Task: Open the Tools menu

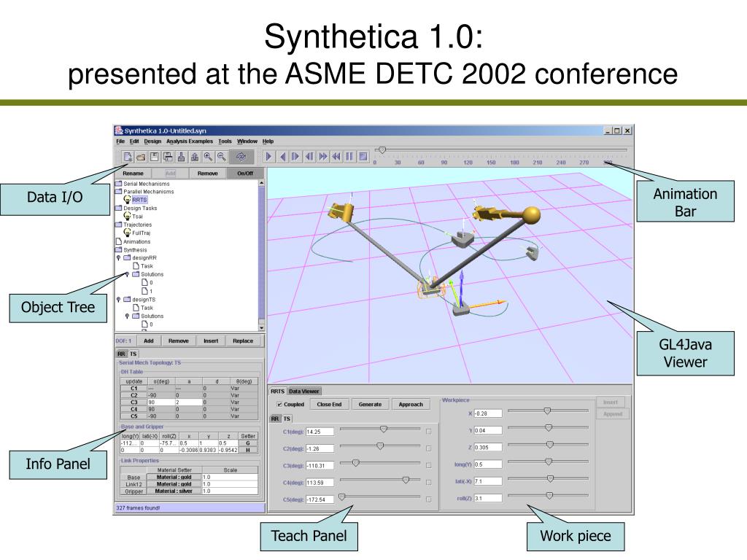Action: [225, 141]
